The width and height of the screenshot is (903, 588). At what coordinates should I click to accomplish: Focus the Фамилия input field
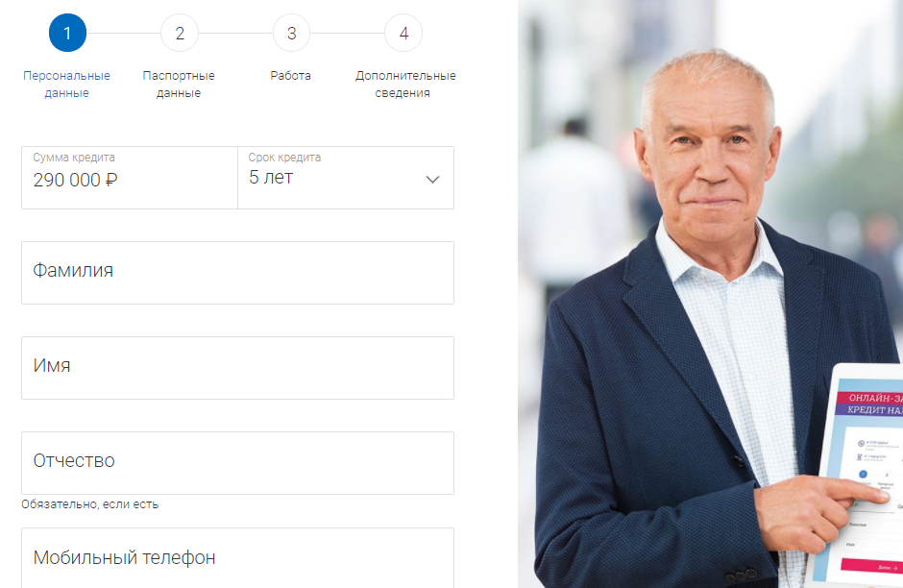point(238,273)
